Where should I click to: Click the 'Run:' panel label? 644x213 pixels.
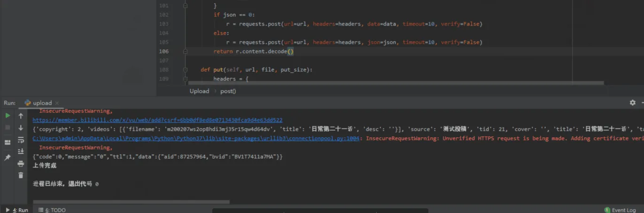[10, 103]
